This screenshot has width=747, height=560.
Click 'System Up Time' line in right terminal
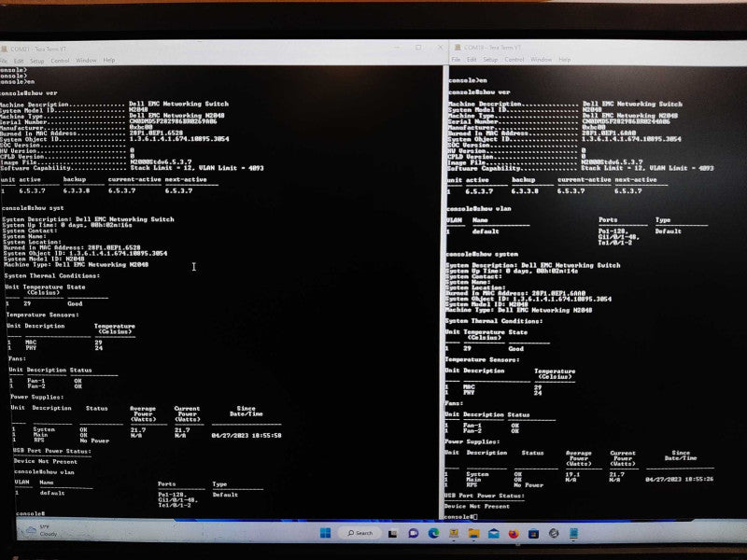click(x=512, y=271)
